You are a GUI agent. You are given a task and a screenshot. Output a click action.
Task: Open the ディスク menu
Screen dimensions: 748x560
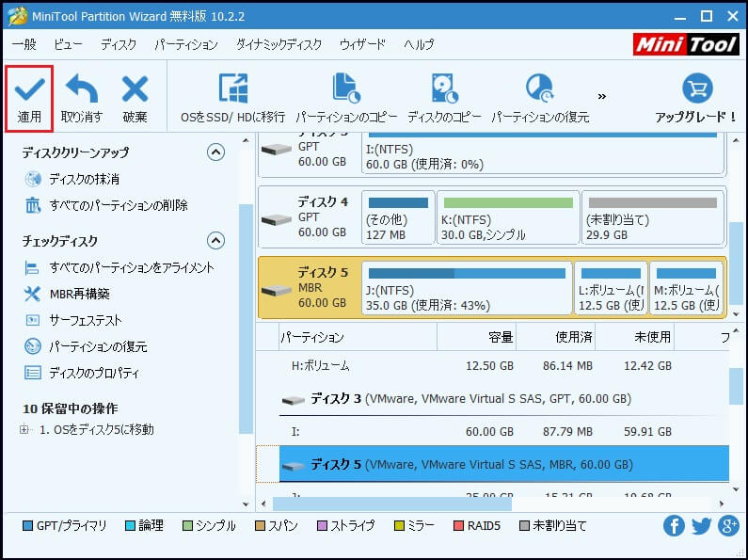119,44
